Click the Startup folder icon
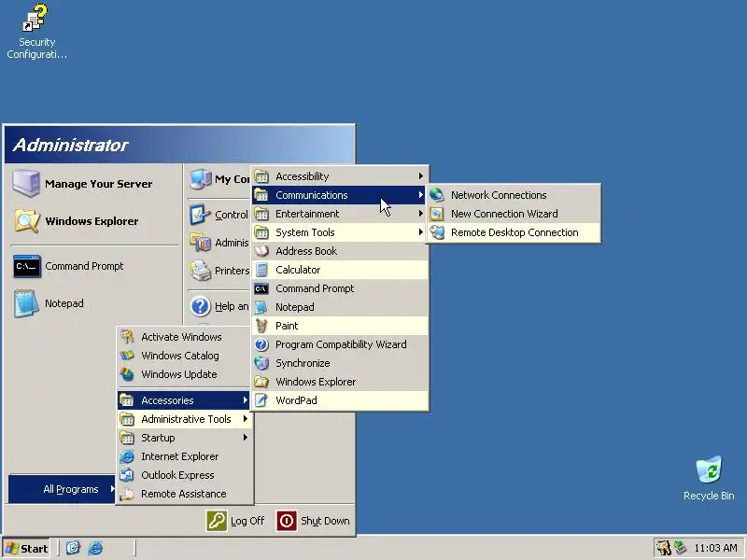 (x=127, y=438)
